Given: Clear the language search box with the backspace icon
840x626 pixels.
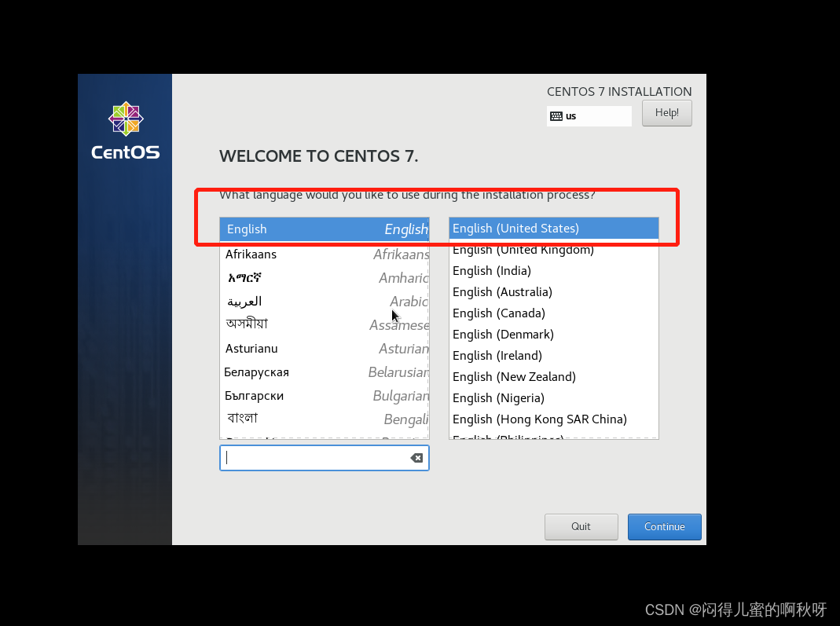Looking at the screenshot, I should pyautogui.click(x=416, y=458).
